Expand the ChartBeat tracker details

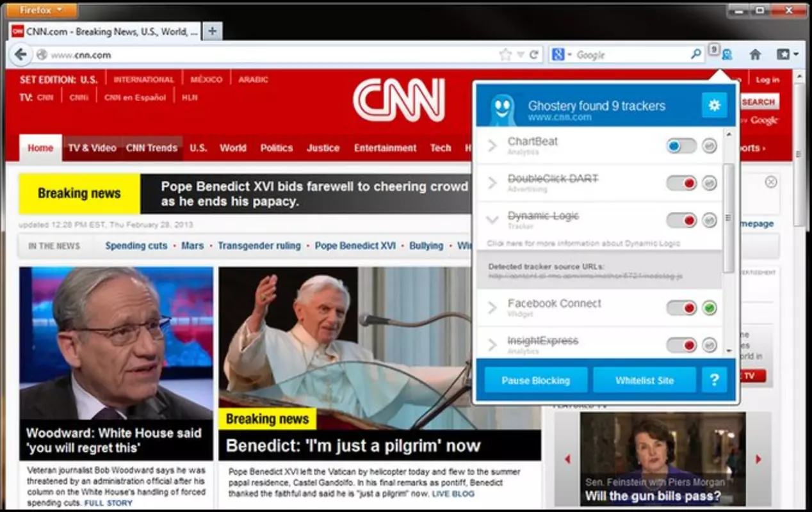tap(492, 146)
